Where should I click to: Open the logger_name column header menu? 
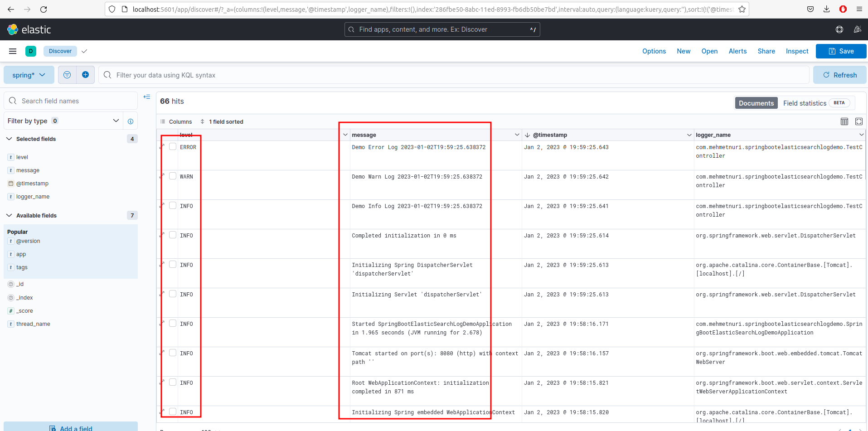[x=861, y=135]
